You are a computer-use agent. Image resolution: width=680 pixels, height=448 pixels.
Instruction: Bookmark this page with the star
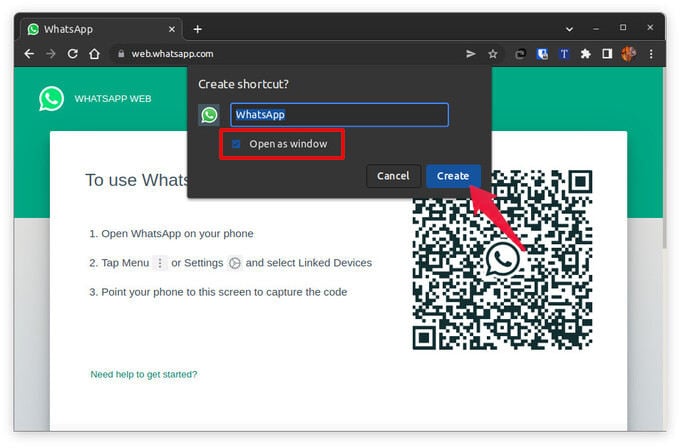493,54
